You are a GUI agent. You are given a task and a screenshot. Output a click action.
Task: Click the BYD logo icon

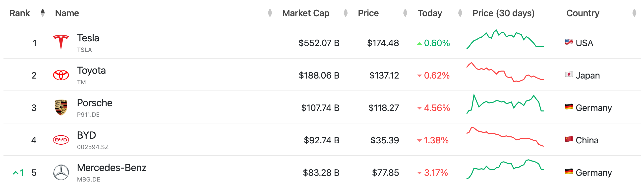tap(61, 140)
